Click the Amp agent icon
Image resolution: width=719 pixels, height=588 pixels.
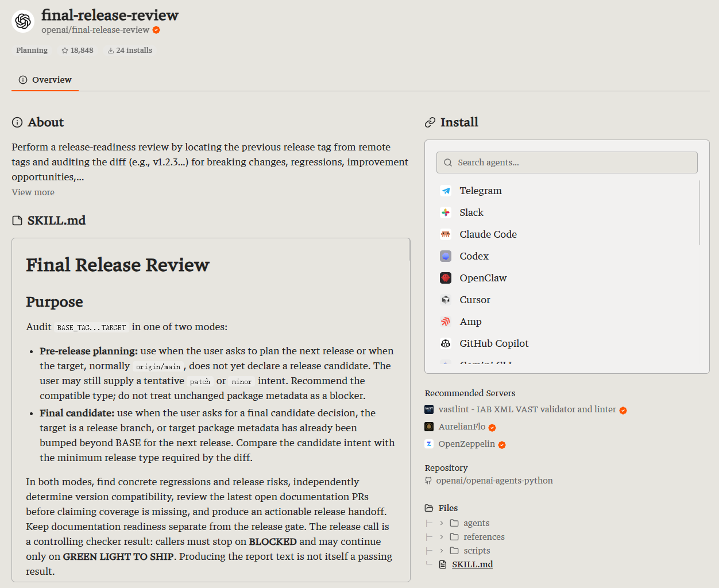point(446,322)
